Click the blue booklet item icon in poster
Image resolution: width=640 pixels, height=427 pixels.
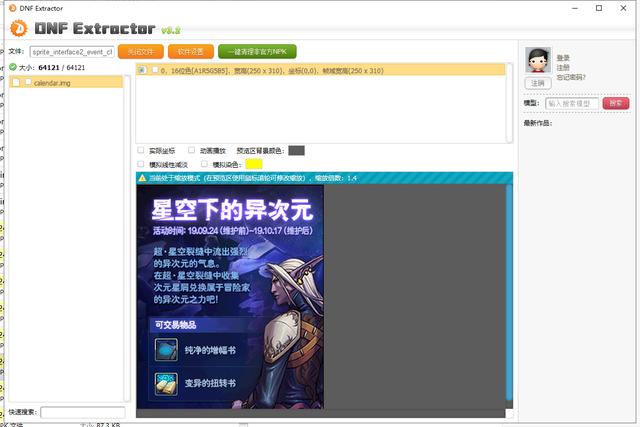166,350
